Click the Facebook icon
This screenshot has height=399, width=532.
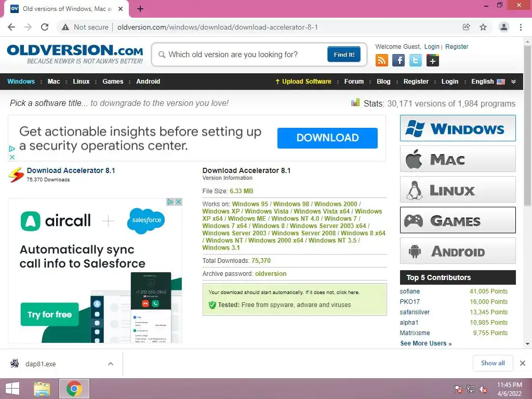pyautogui.click(x=398, y=61)
